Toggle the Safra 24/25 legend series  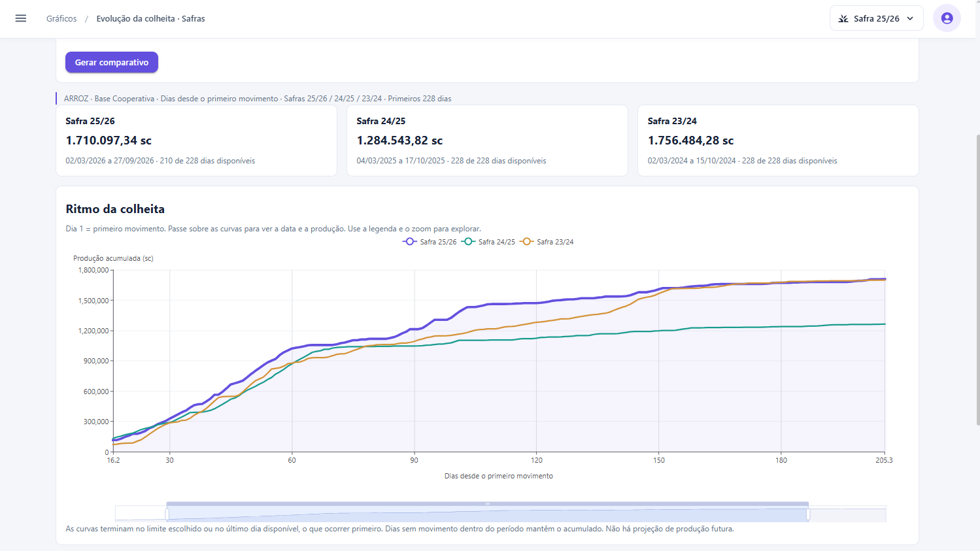(488, 242)
